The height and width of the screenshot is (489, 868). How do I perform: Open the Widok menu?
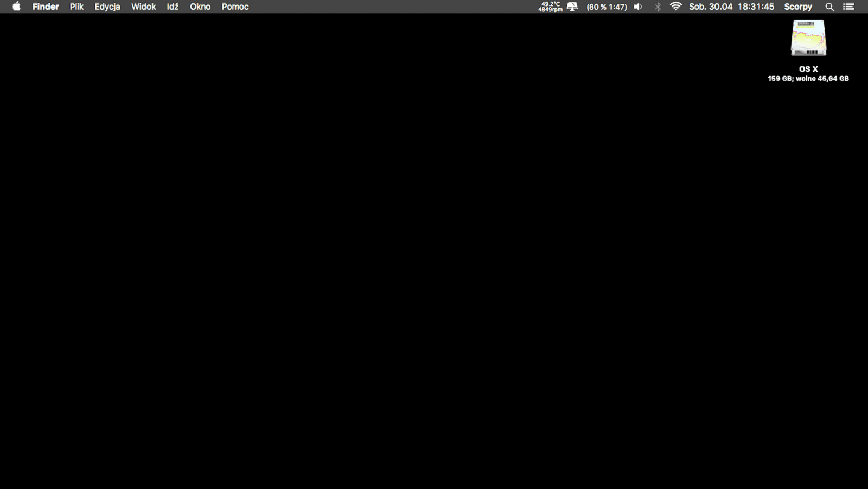pos(143,7)
